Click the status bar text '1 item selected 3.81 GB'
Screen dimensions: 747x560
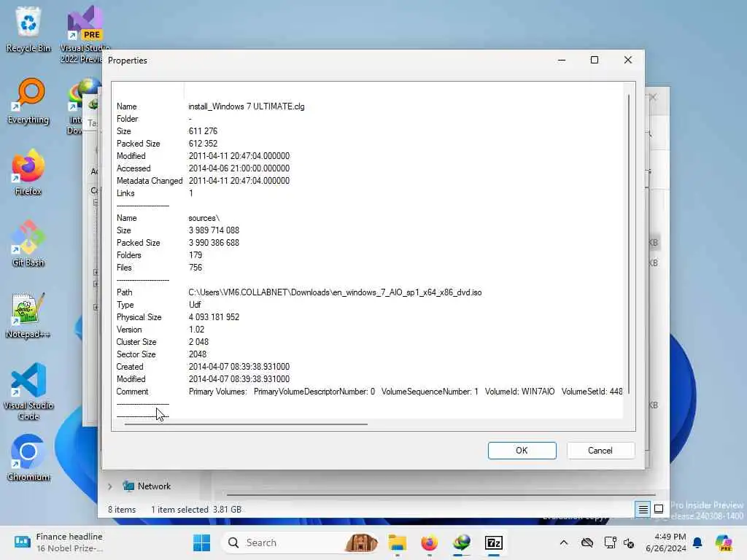(196, 510)
